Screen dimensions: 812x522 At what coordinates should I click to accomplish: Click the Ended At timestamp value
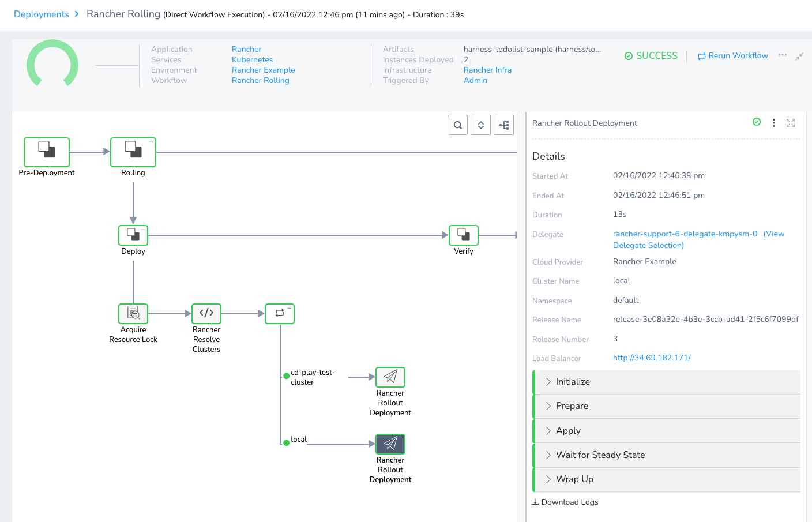pos(659,195)
